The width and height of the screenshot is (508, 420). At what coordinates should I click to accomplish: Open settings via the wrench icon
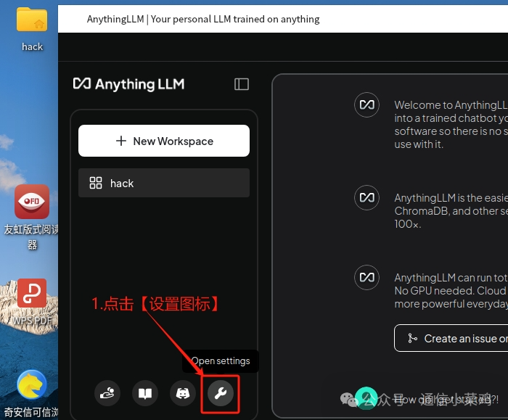coord(221,393)
